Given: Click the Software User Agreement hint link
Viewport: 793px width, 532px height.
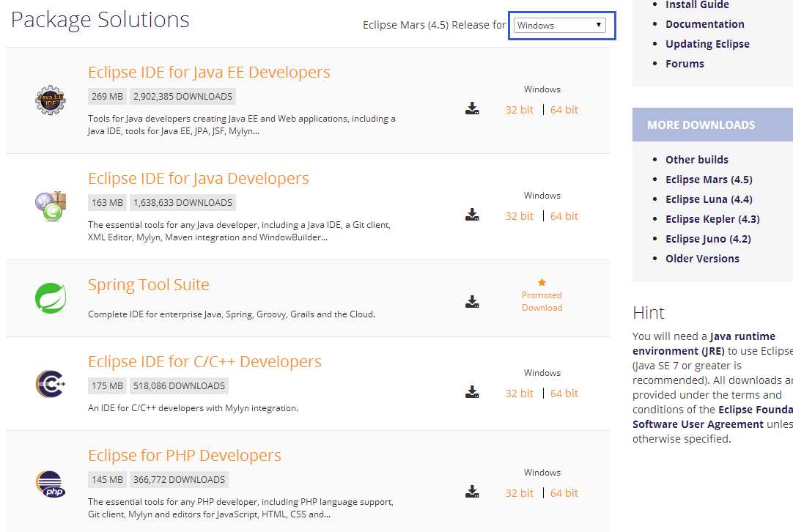Looking at the screenshot, I should pos(698,424).
